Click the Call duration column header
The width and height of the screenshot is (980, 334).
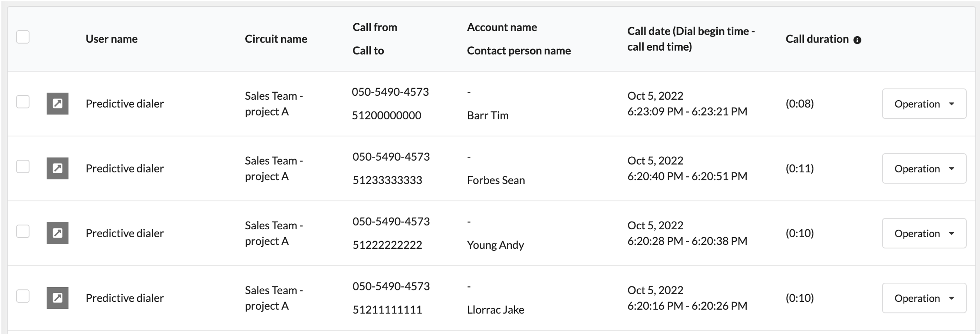tap(817, 39)
